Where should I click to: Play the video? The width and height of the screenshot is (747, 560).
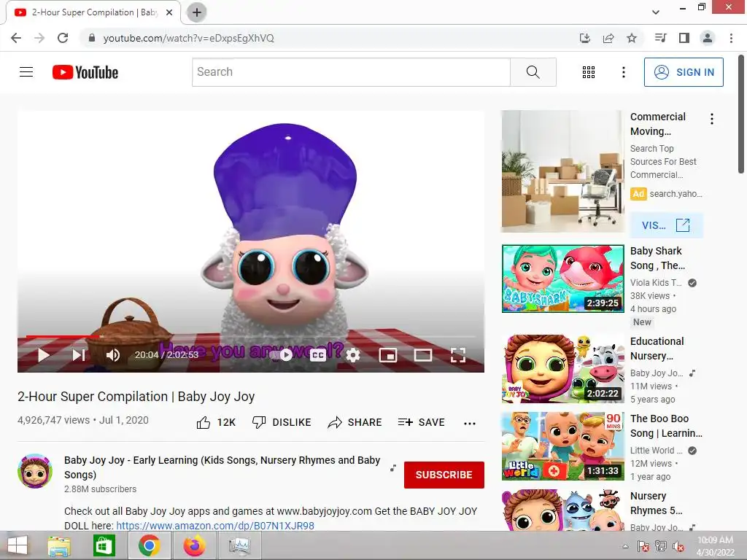coord(43,355)
